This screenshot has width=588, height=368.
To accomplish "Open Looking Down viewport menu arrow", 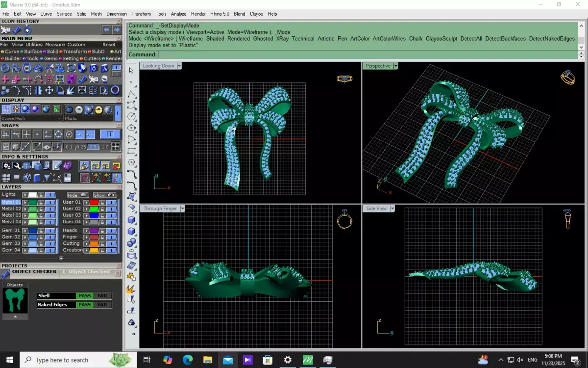I will (x=179, y=66).
